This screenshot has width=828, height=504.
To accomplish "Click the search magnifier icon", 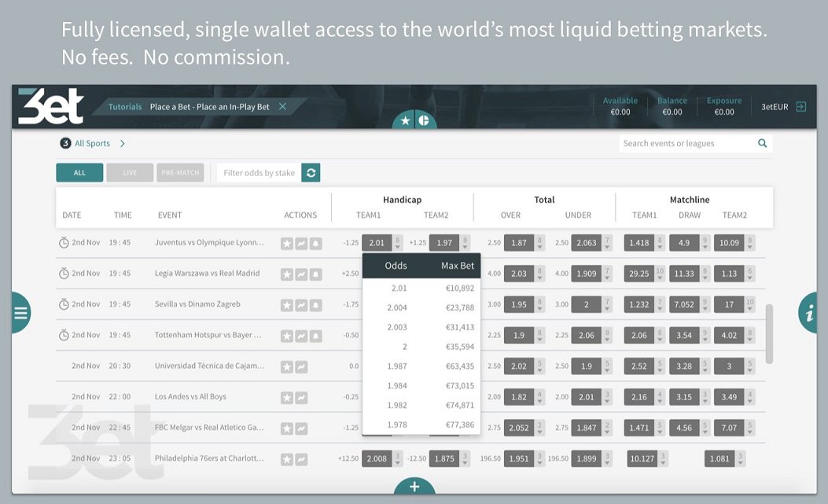I will [762, 143].
